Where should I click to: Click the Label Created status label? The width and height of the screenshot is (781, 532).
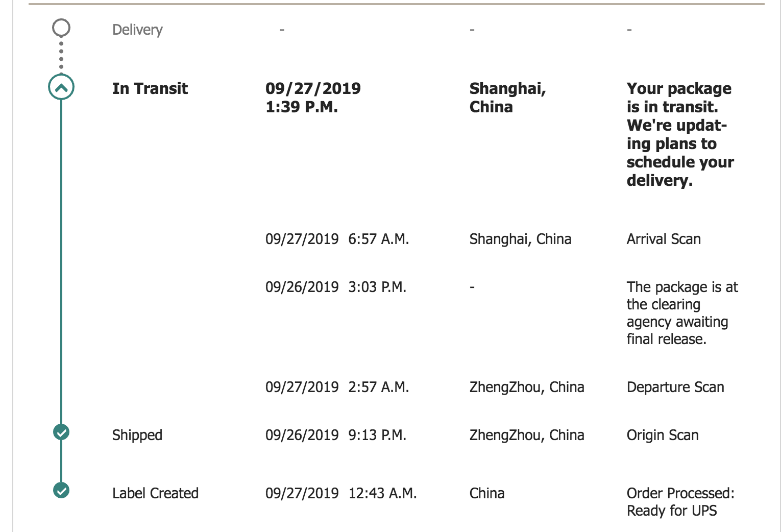tap(155, 493)
